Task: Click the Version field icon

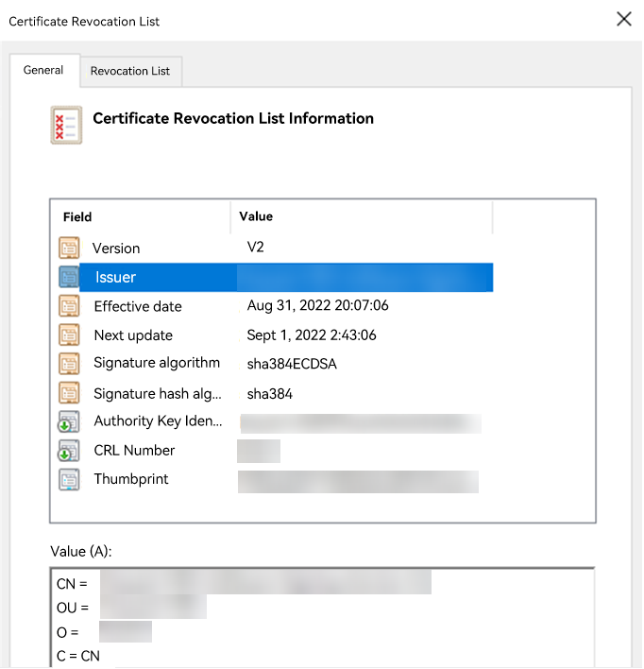Action: pyautogui.click(x=69, y=249)
